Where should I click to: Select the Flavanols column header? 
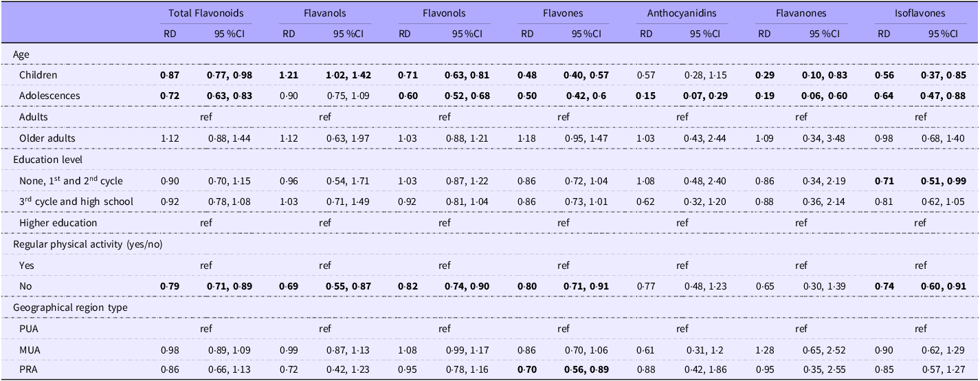click(325, 12)
